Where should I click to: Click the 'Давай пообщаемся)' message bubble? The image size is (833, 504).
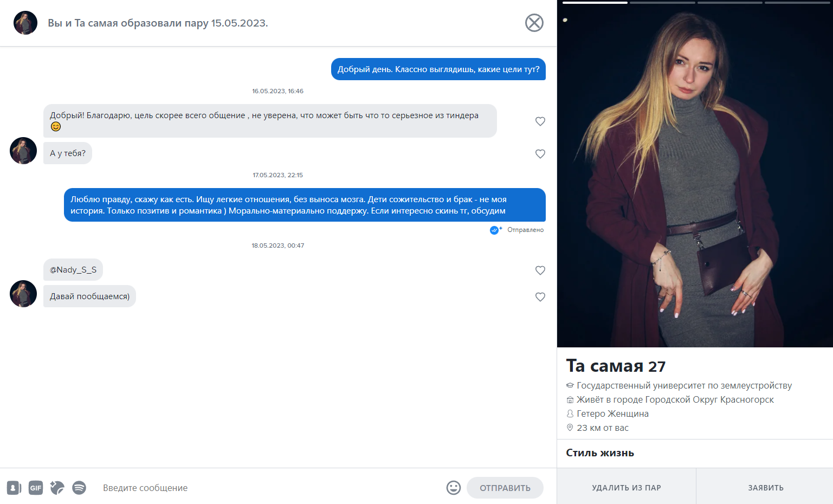point(89,296)
